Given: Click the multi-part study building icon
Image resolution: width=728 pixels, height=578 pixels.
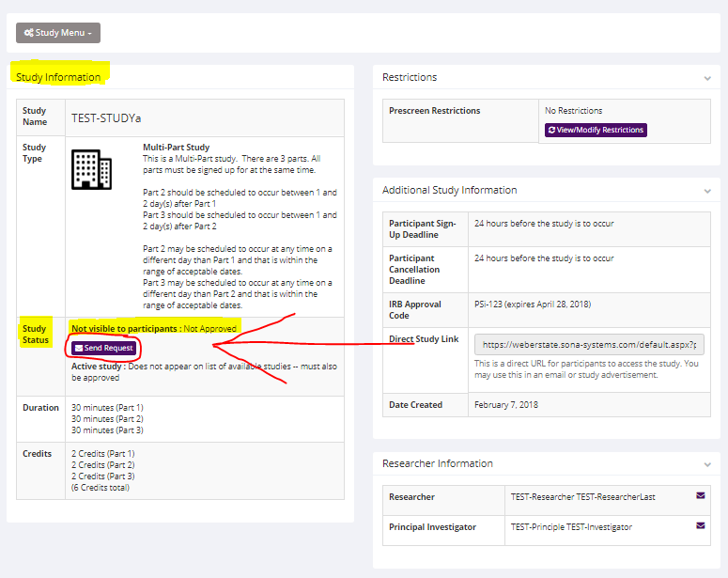Looking at the screenshot, I should 91,168.
